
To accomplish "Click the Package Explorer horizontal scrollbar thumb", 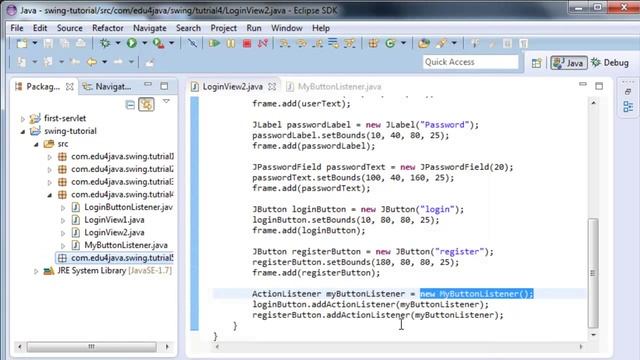I will [x=91, y=347].
